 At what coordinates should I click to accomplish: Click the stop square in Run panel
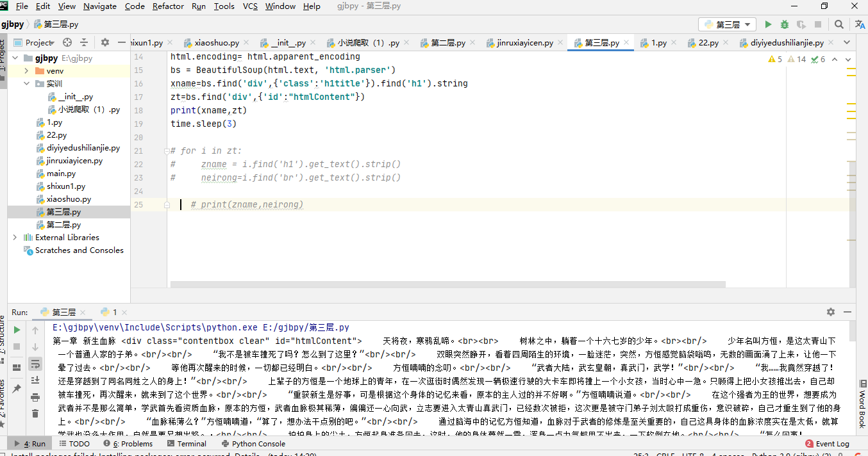pos(17,346)
